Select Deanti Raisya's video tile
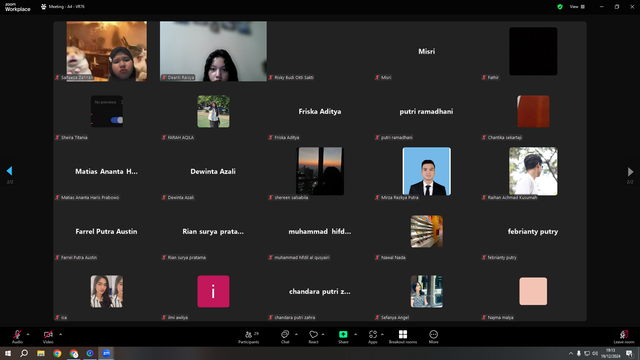This screenshot has width=640, height=360. 213,51
